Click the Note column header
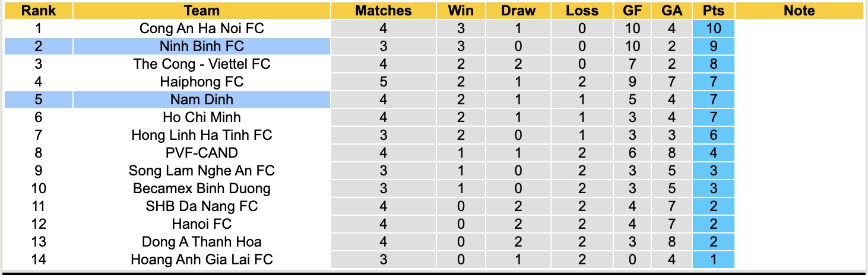The image size is (868, 275). coord(799,11)
